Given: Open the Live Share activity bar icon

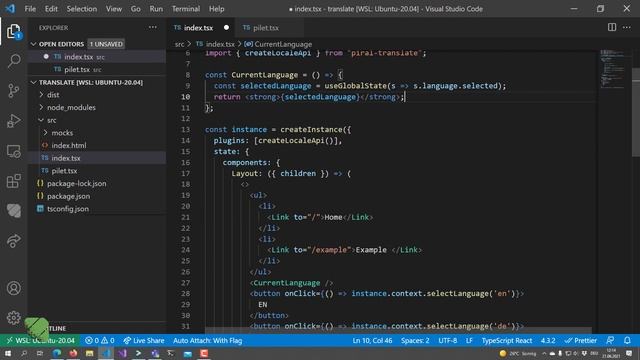Looking at the screenshot, I should tap(13, 241).
